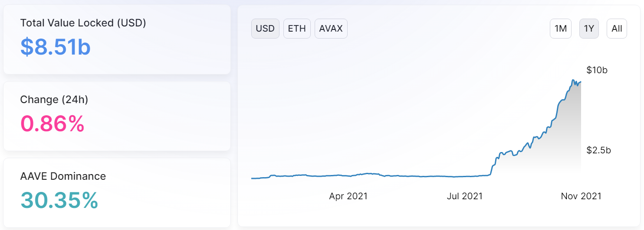Switch chart denomination to ETH
The image size is (644, 230).
click(x=297, y=29)
